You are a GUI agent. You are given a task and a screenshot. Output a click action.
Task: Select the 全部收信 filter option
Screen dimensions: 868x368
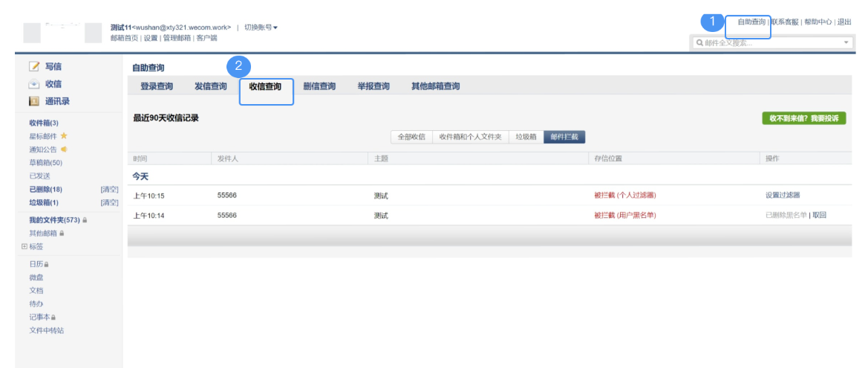(411, 137)
